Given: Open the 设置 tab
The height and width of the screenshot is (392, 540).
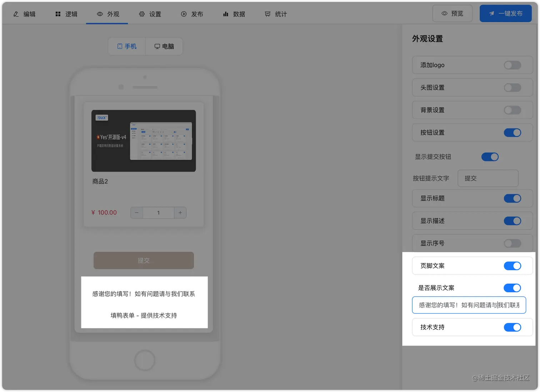Looking at the screenshot, I should pos(150,14).
